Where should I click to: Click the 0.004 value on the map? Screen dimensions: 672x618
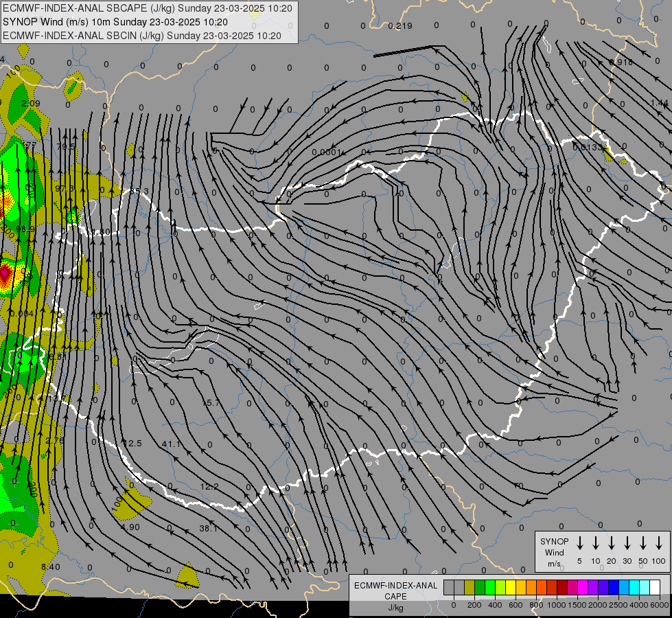coord(22,314)
